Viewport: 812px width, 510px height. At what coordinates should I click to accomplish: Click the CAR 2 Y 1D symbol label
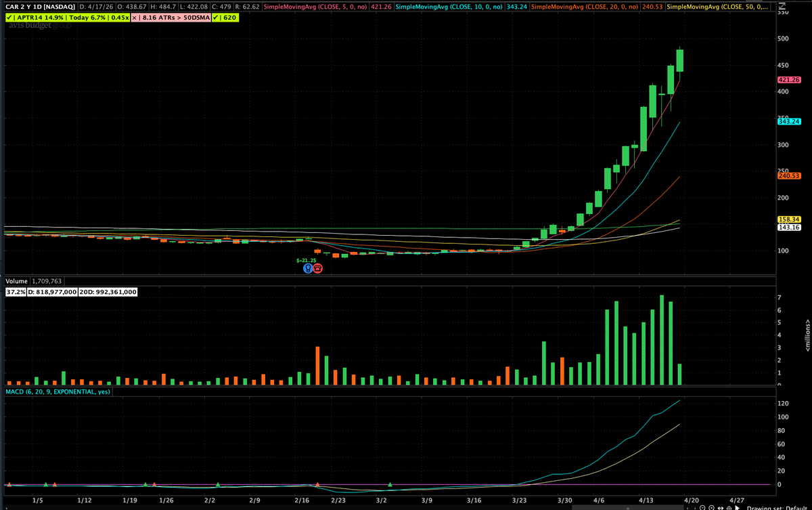click(x=40, y=7)
